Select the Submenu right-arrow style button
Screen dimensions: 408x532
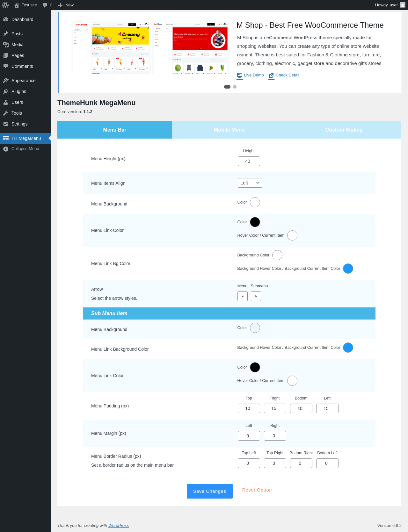pyautogui.click(x=256, y=296)
